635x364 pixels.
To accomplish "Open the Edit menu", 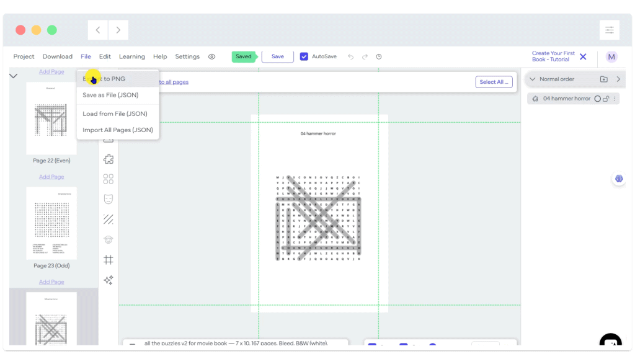I will 105,56.
